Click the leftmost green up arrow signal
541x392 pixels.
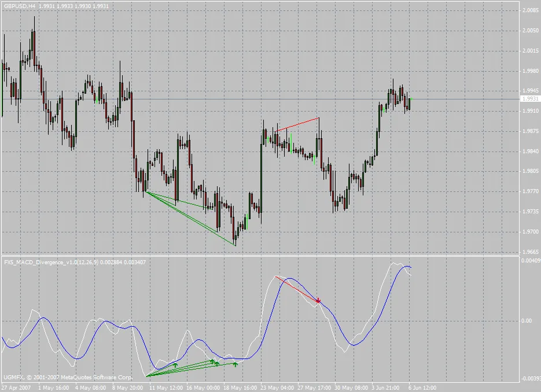(x=175, y=365)
